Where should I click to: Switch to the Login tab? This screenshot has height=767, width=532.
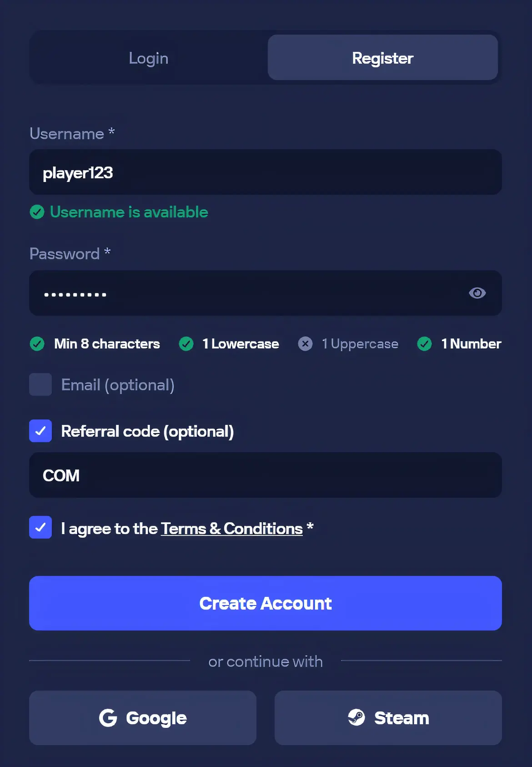tap(148, 58)
